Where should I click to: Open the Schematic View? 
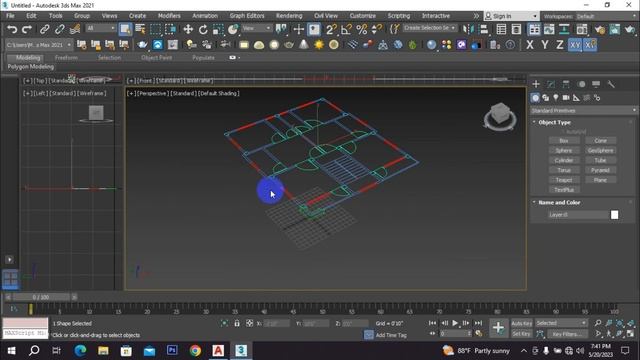tap(564, 29)
